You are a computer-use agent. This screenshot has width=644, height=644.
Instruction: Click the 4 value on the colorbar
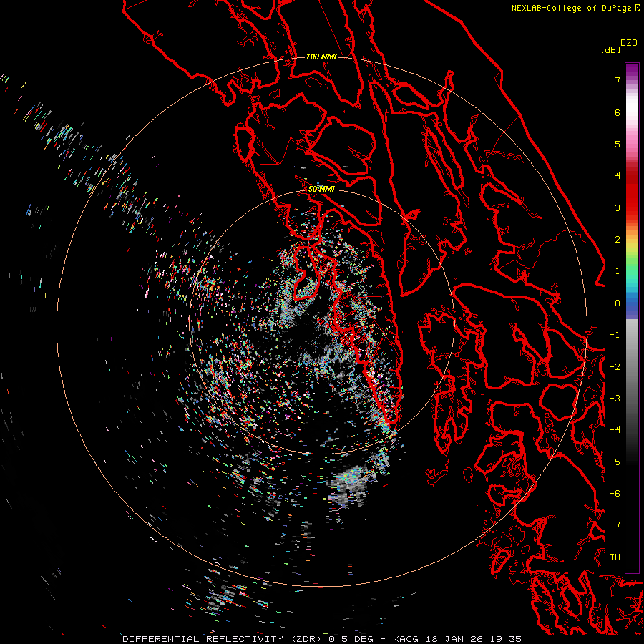click(618, 176)
